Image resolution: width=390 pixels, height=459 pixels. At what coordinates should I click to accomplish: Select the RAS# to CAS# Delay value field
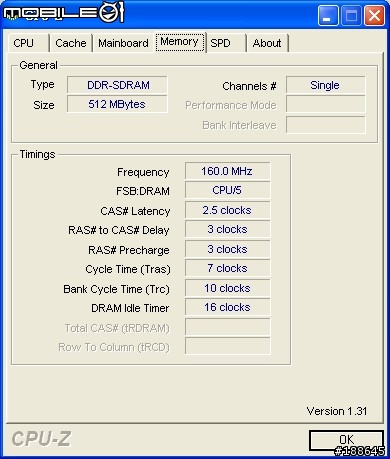pyautogui.click(x=228, y=229)
